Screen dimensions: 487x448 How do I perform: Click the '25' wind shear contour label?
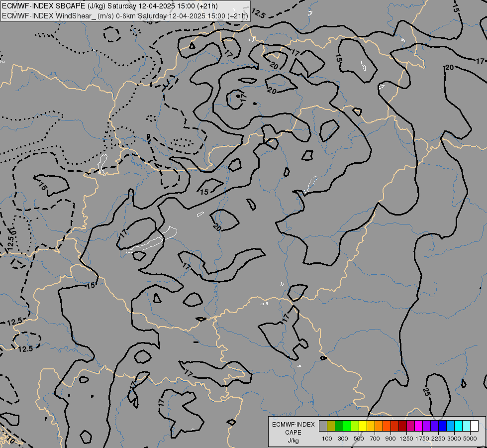(426, 392)
